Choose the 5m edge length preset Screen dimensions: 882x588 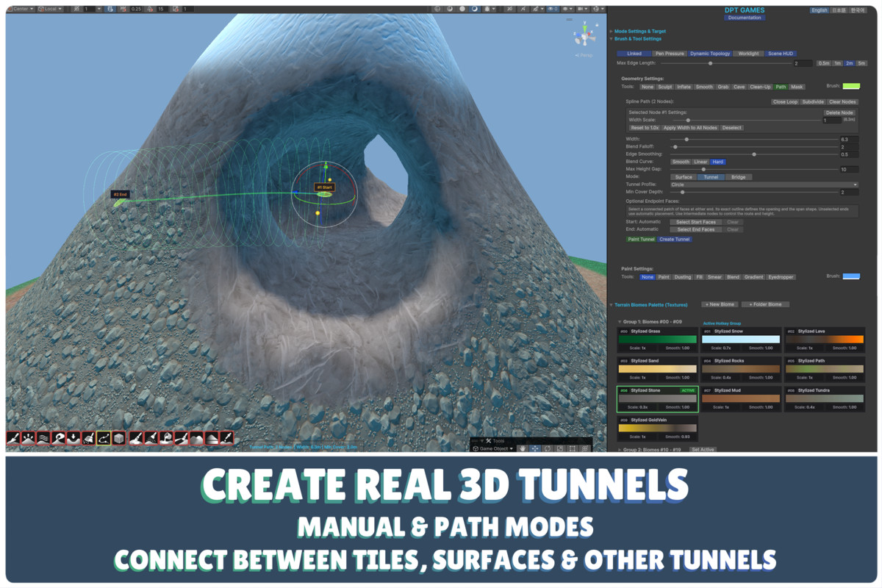pos(861,63)
